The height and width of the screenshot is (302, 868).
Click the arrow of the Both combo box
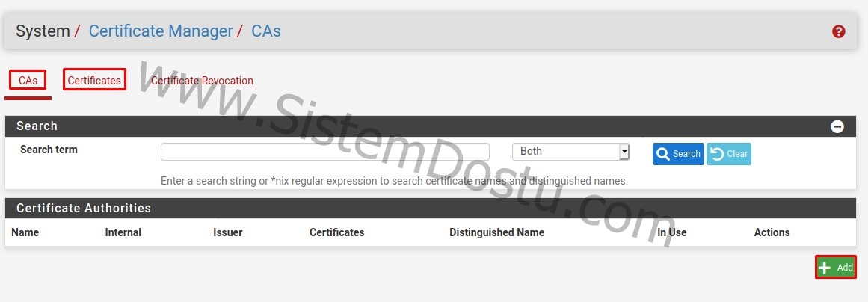624,152
